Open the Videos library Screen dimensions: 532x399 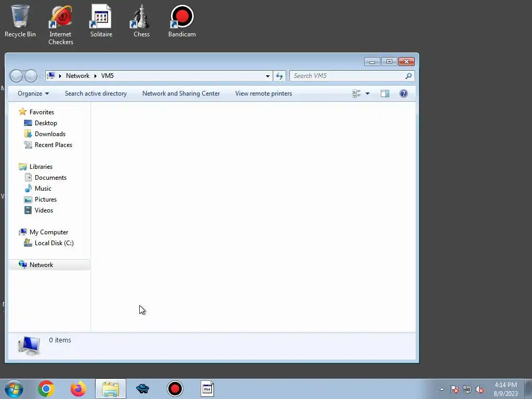[44, 210]
